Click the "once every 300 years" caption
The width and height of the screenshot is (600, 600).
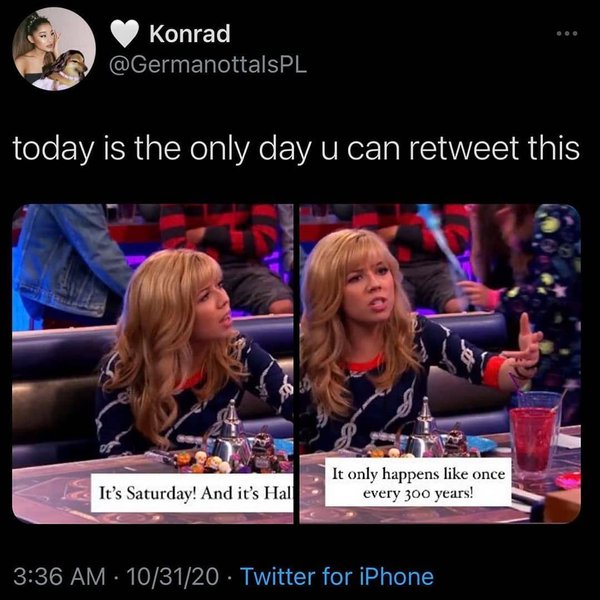coord(418,483)
